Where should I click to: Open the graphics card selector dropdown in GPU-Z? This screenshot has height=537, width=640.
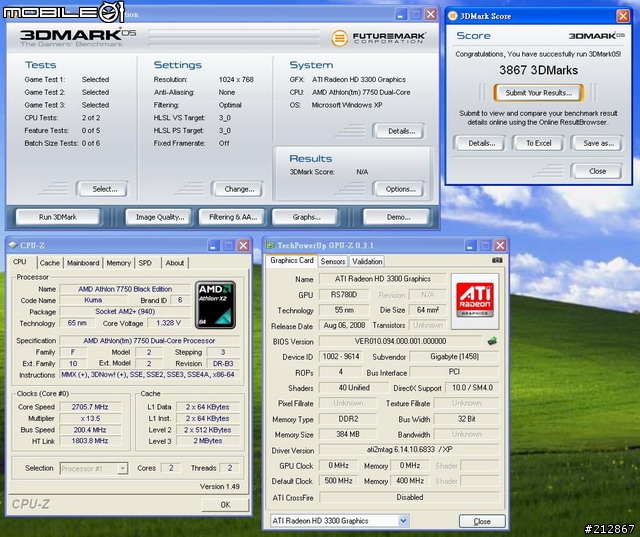[403, 521]
